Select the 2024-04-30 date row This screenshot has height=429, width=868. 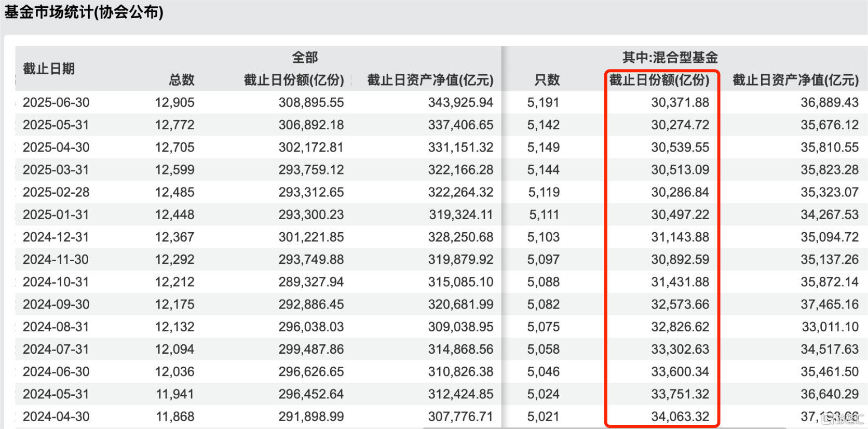pyautogui.click(x=441, y=417)
